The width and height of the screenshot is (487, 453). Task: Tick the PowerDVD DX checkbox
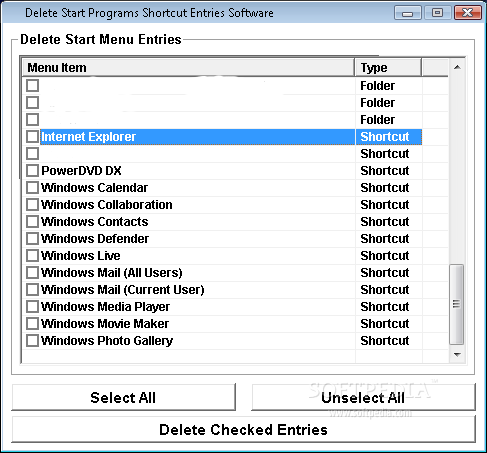click(x=32, y=170)
